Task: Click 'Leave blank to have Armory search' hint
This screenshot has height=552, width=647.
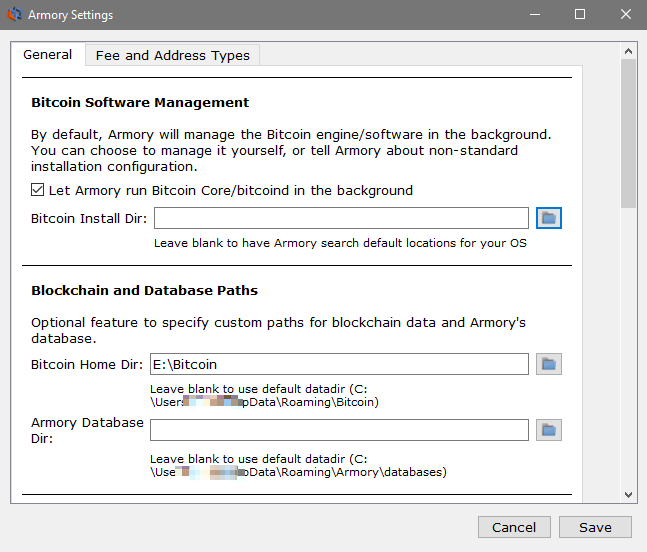Action: [x=340, y=243]
